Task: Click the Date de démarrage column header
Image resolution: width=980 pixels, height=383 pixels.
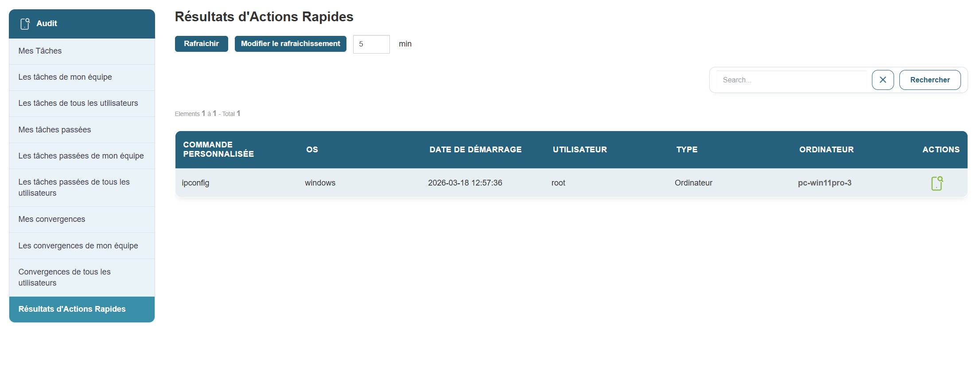Action: [475, 150]
